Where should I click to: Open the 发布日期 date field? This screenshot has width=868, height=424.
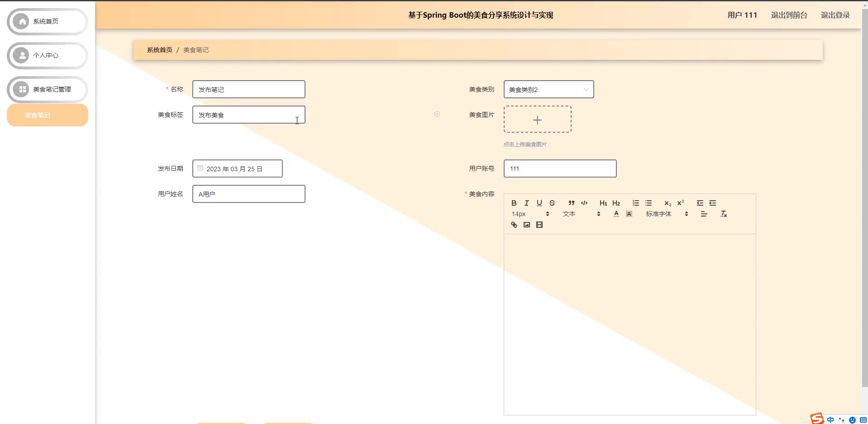tap(237, 169)
